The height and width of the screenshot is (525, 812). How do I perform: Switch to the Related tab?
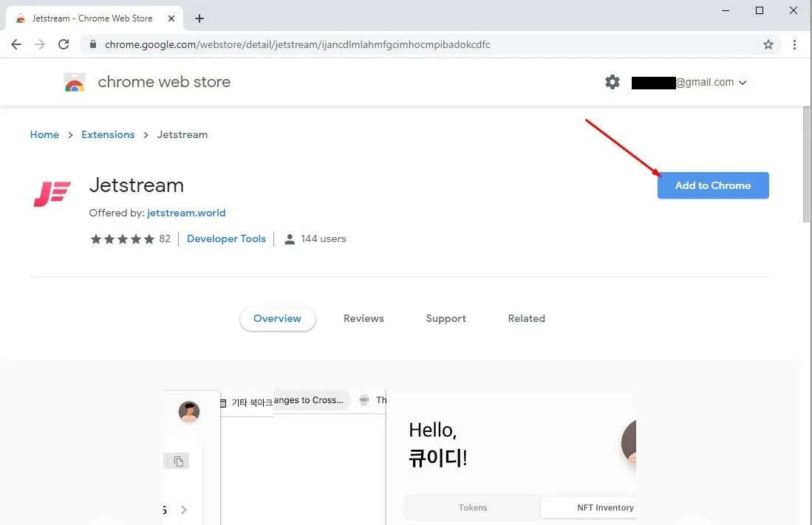click(526, 319)
